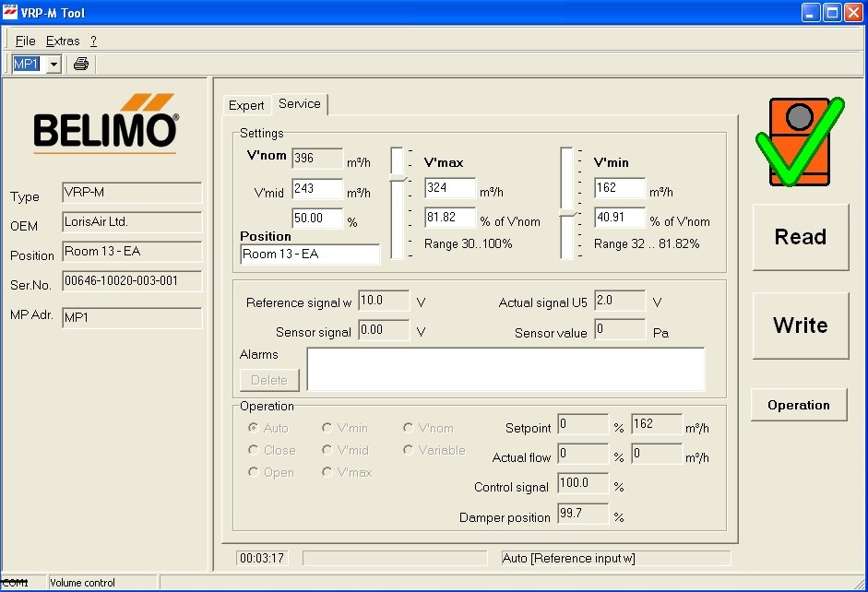Click the Write button
The width and height of the screenshot is (868, 592).
[801, 326]
